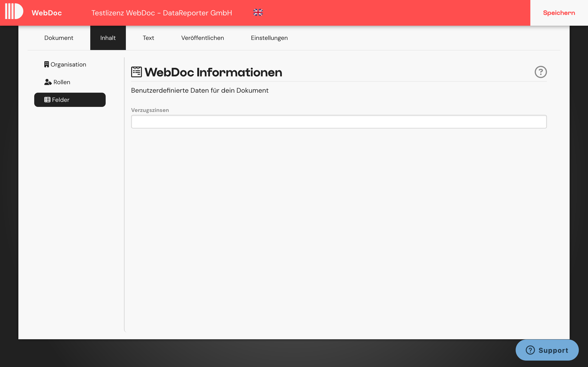This screenshot has width=588, height=367.
Task: Switch to the Veröffentlichen tab
Action: [x=203, y=38]
